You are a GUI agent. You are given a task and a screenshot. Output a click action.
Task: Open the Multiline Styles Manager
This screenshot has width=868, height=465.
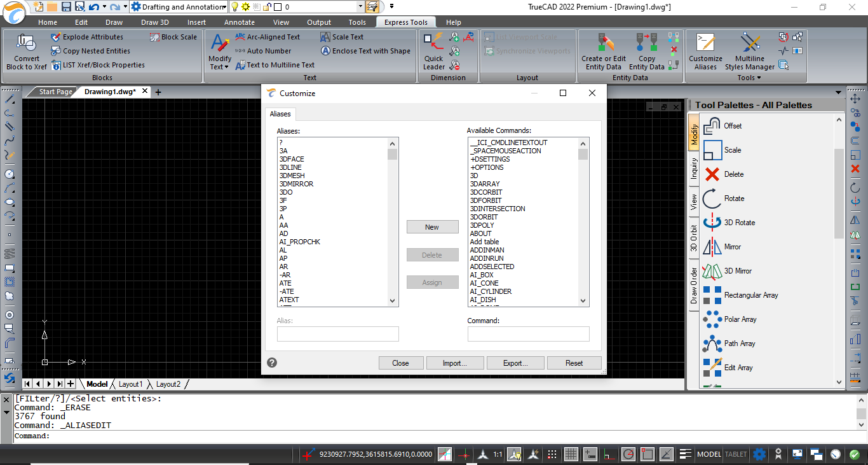click(x=750, y=51)
